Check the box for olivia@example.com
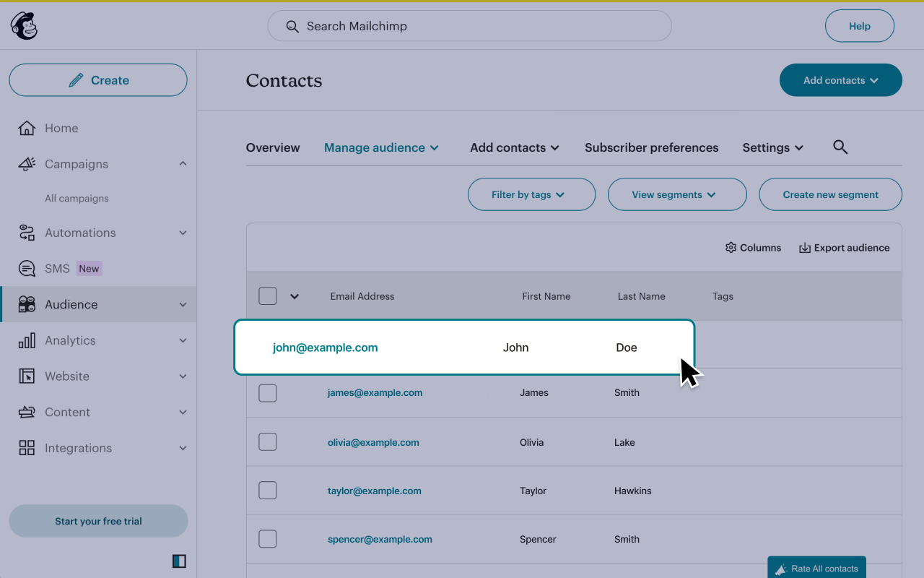The image size is (924, 578). point(268,442)
